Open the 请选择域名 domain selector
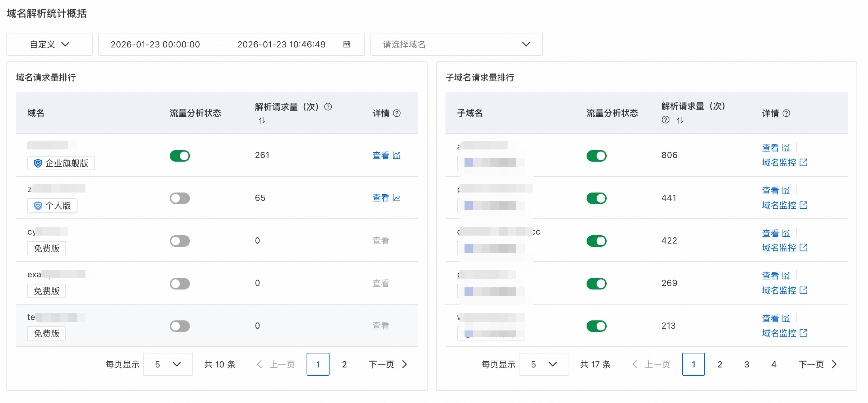868x403 pixels. (456, 44)
